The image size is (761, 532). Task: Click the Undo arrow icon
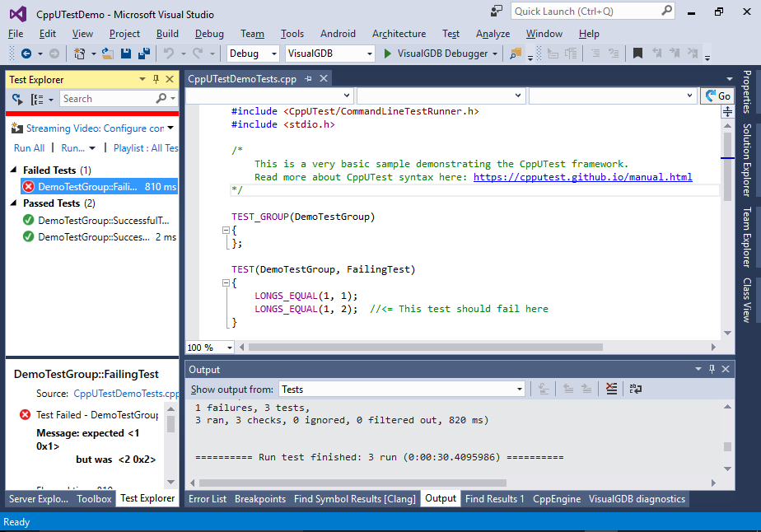point(168,54)
